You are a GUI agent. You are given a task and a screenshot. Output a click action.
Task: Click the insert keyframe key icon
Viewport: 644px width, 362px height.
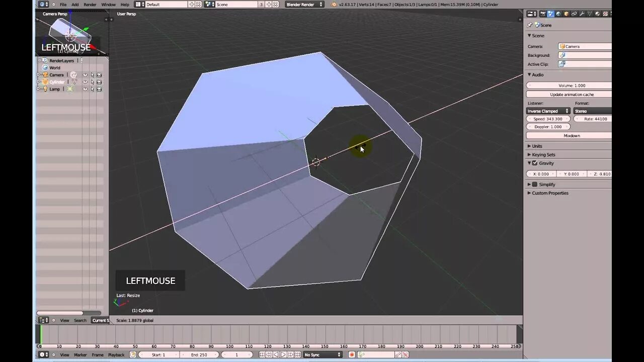(x=398, y=354)
